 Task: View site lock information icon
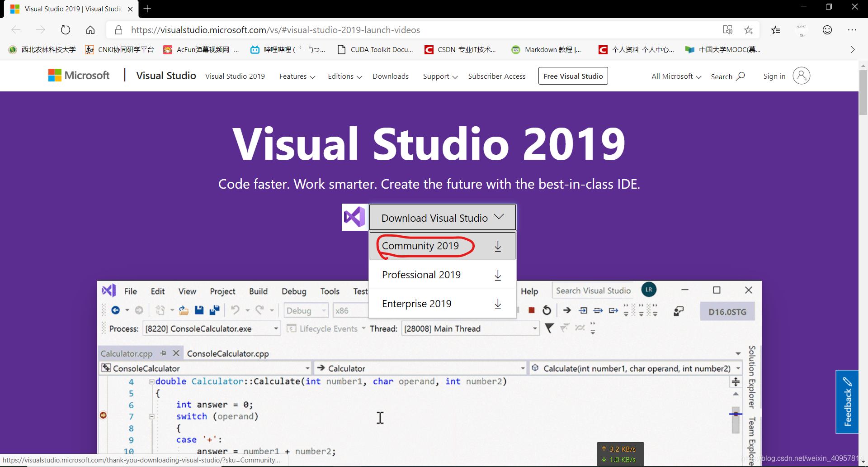(118, 30)
